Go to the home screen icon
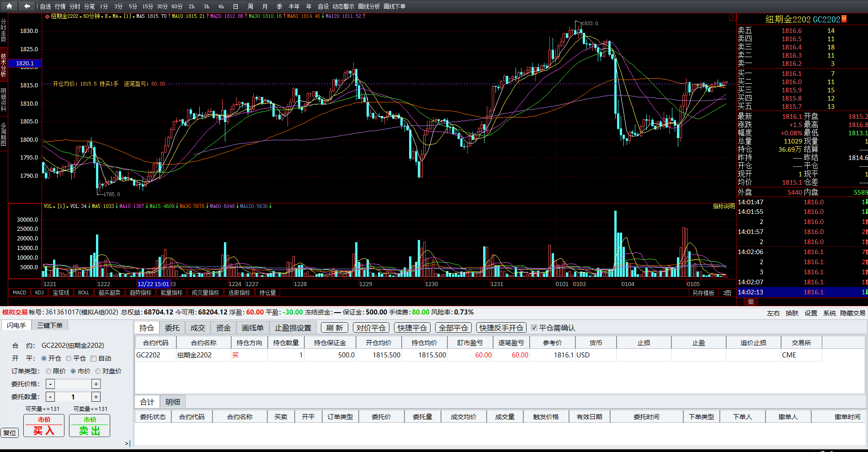 pyautogui.click(x=9, y=6)
